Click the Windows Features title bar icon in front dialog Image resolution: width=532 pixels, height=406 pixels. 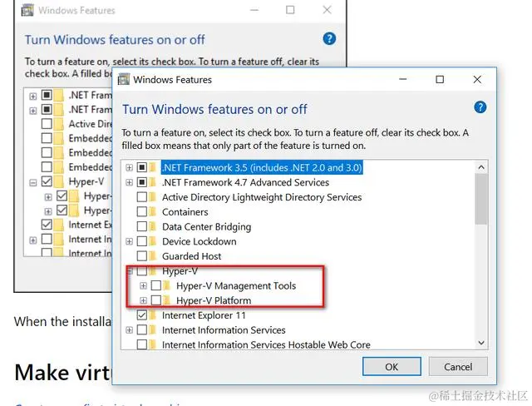point(124,79)
